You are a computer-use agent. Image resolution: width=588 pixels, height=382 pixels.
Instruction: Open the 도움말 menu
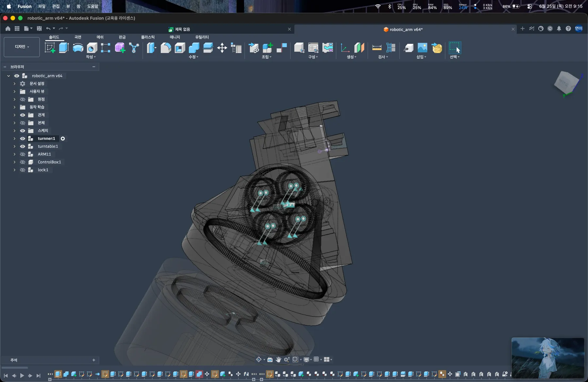coord(93,6)
